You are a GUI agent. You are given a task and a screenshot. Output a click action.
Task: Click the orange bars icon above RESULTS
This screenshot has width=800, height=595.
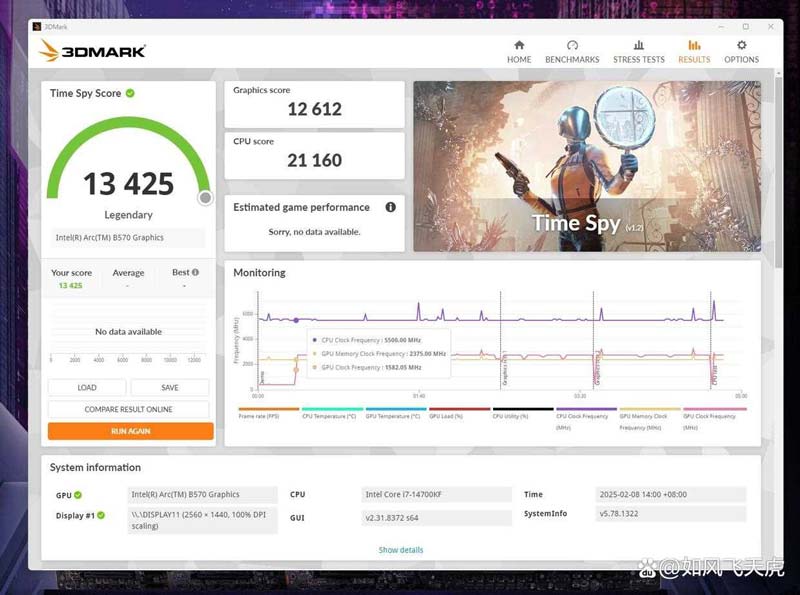694,45
